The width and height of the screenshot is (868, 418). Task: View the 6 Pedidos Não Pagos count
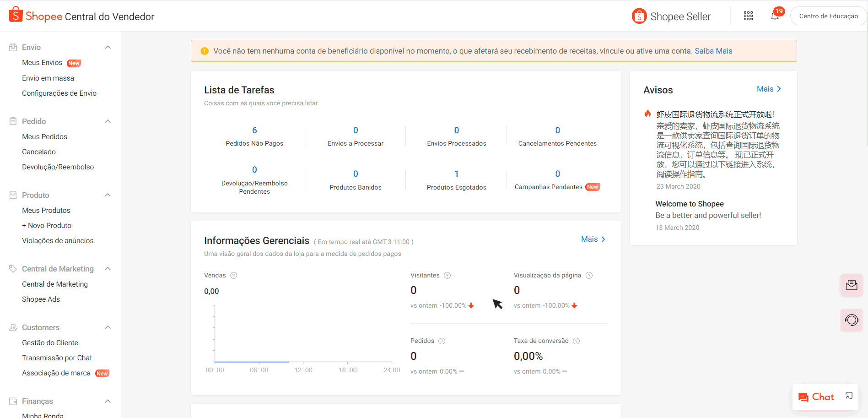pos(254,130)
